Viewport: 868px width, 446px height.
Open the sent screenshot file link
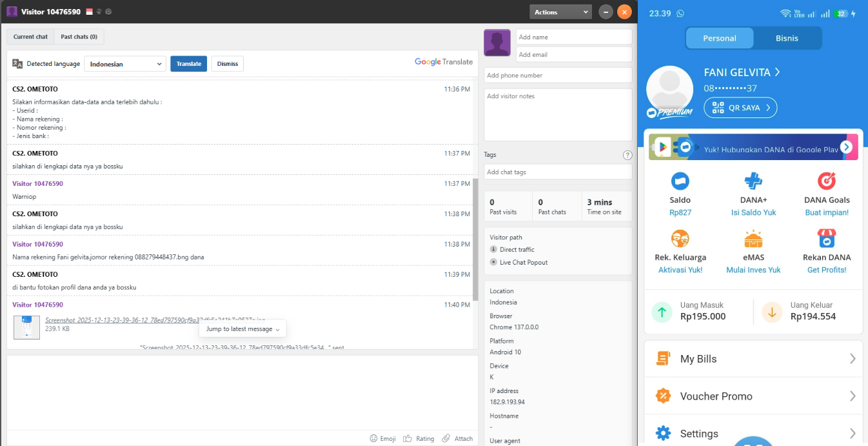(155, 320)
